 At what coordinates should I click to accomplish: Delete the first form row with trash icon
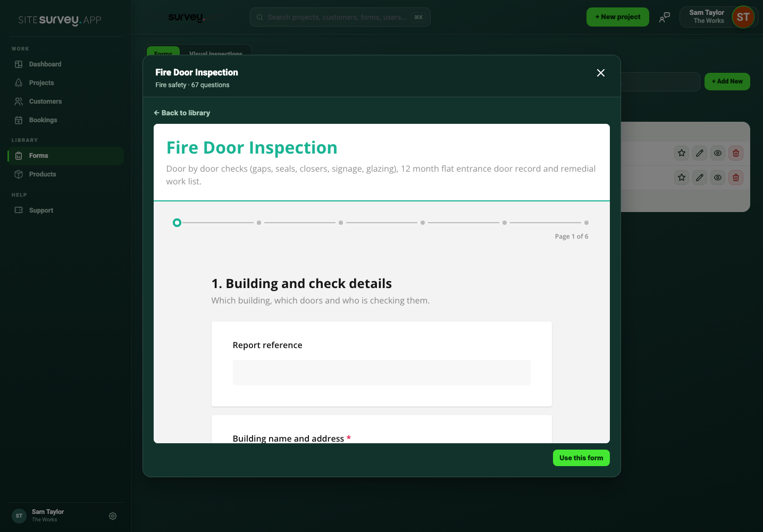[736, 153]
